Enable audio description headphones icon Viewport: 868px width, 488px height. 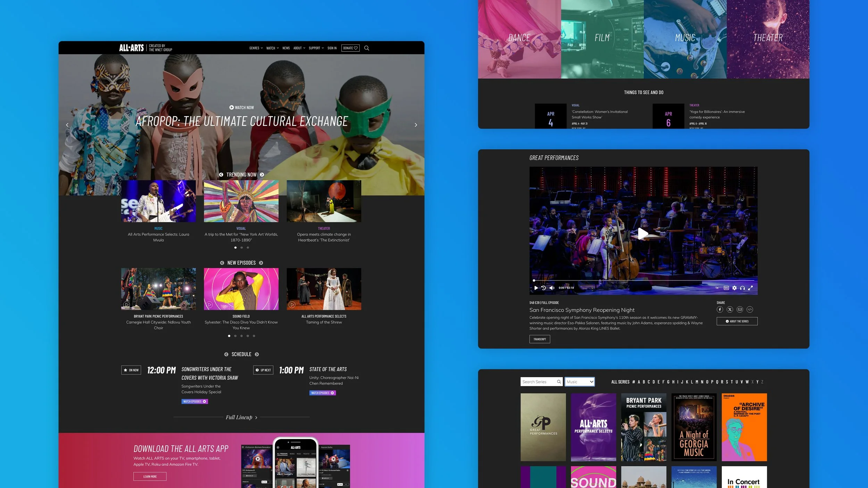coord(742,288)
